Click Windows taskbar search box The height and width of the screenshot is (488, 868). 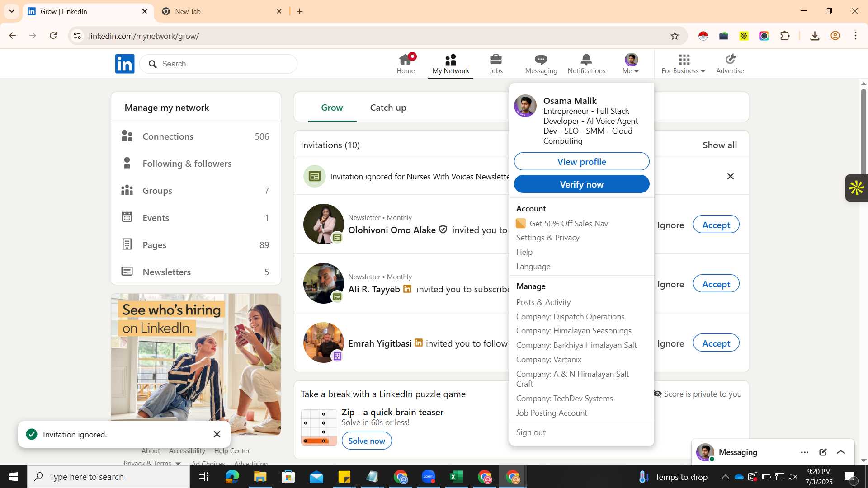pos(108,477)
